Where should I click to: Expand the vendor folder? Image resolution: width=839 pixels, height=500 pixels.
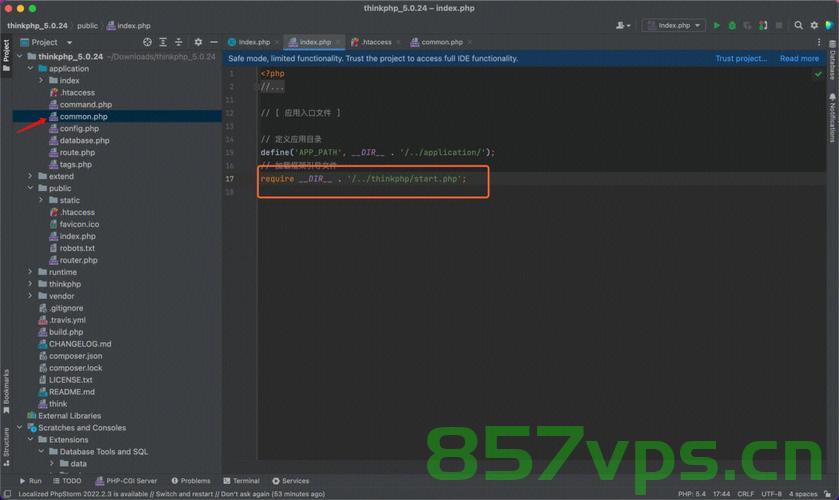(x=30, y=296)
